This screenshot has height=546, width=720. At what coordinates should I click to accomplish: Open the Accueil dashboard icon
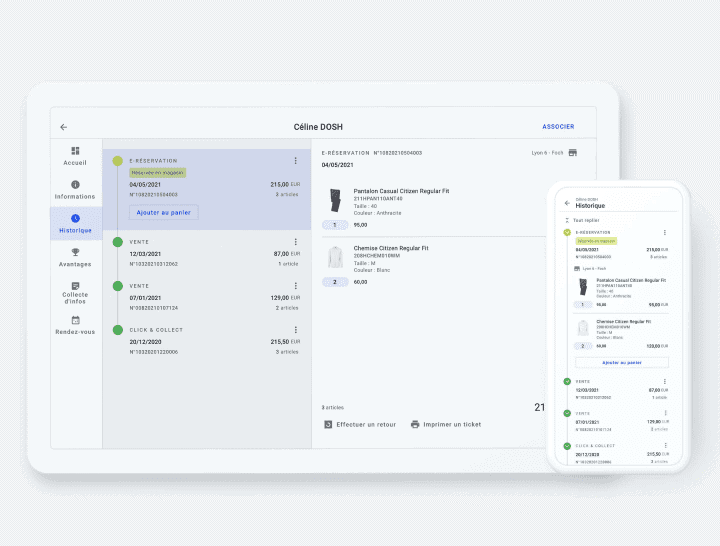pyautogui.click(x=75, y=151)
